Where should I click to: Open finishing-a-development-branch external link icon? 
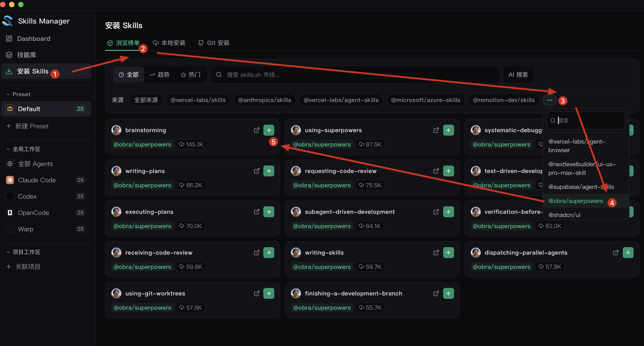tap(436, 293)
